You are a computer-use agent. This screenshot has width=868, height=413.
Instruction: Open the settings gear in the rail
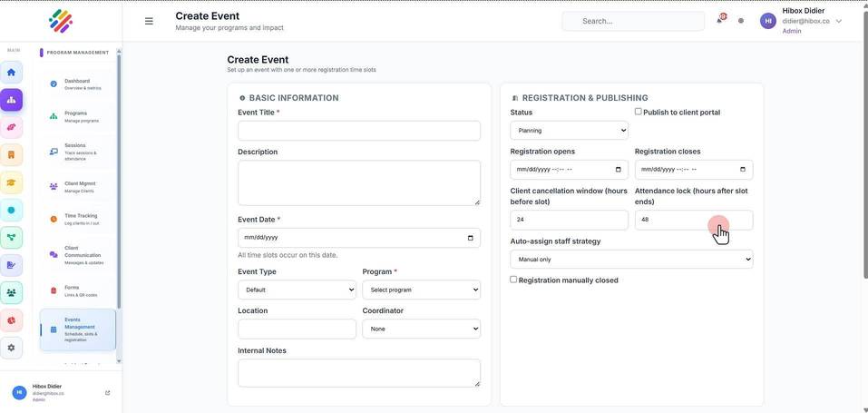[11, 348]
